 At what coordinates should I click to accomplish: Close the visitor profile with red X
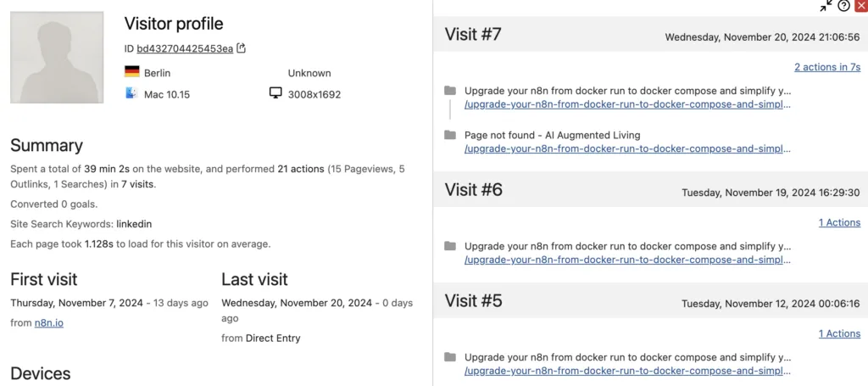click(860, 6)
